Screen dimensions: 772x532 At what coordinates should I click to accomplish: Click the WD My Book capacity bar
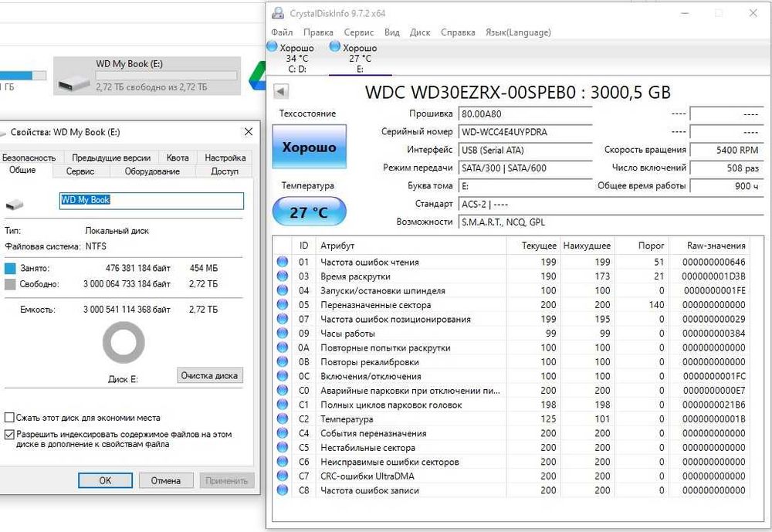coord(167,76)
